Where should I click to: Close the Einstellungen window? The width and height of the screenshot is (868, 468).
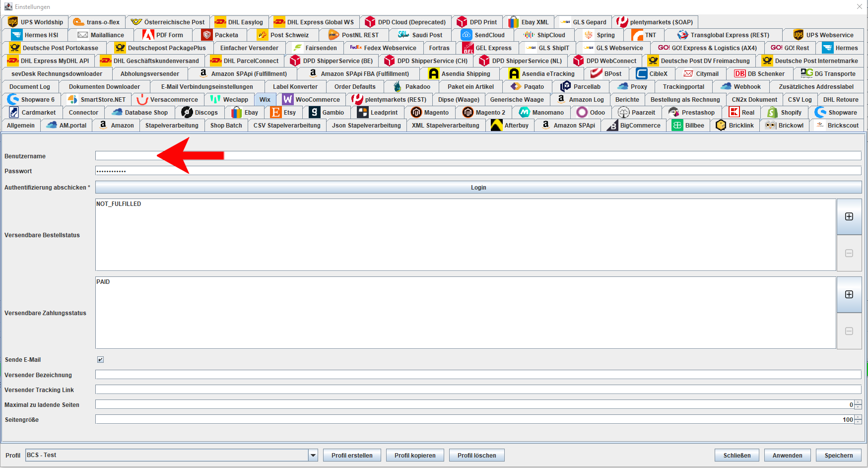(x=860, y=6)
